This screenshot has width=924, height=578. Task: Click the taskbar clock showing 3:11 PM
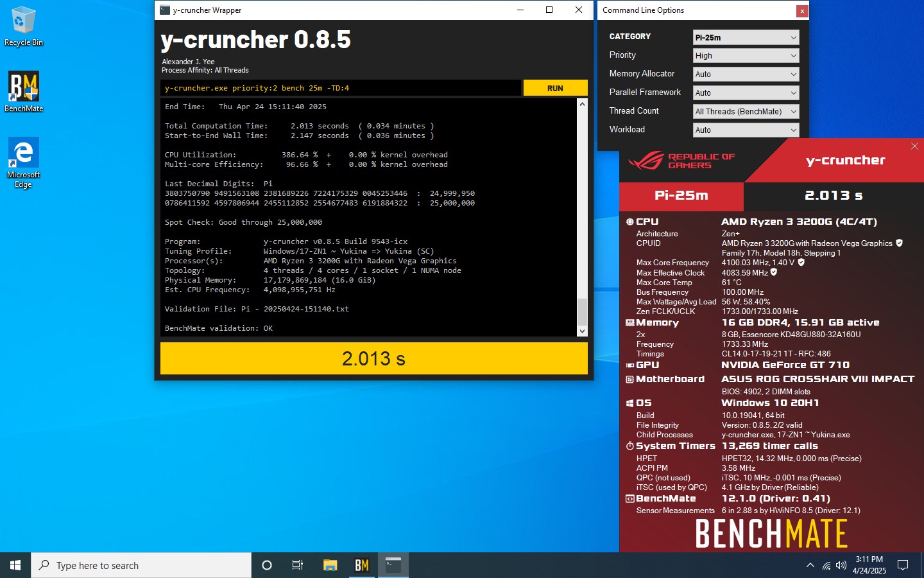tap(869, 565)
